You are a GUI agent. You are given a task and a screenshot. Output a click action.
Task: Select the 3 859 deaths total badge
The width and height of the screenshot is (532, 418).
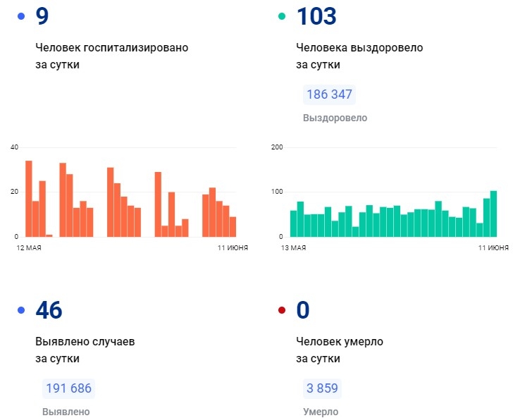(322, 388)
